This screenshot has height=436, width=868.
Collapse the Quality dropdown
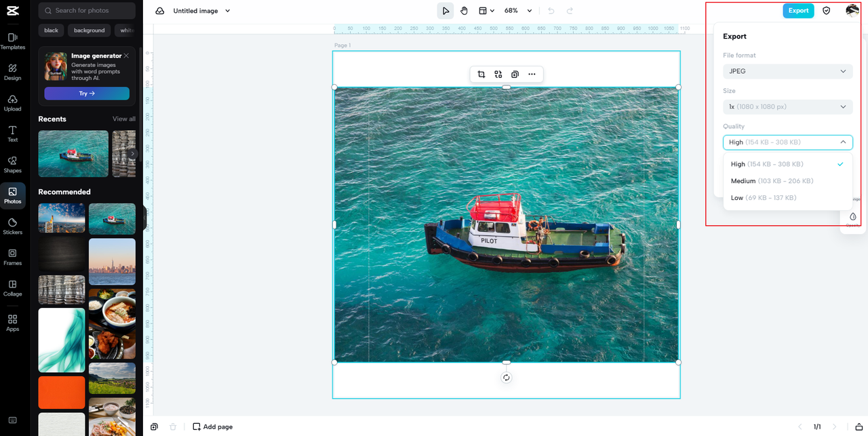787,142
